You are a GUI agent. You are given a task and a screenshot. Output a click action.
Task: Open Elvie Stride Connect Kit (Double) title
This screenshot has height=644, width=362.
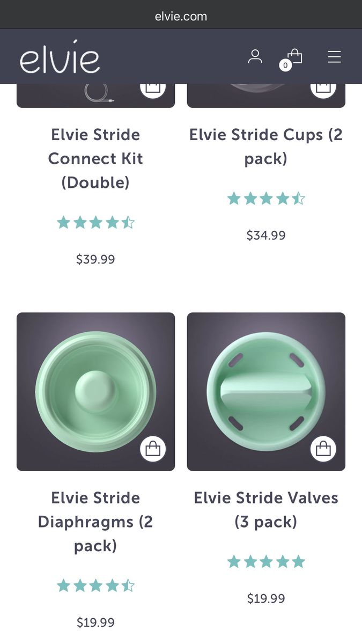pos(95,159)
